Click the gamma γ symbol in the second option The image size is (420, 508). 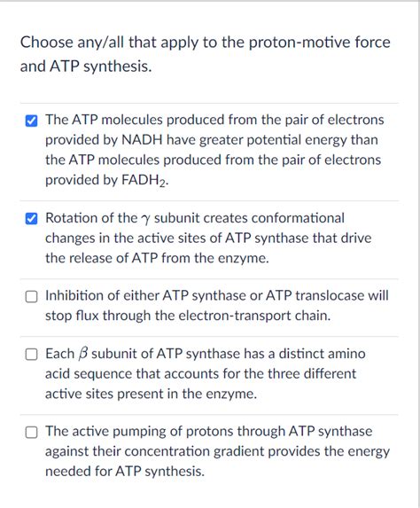coord(145,220)
